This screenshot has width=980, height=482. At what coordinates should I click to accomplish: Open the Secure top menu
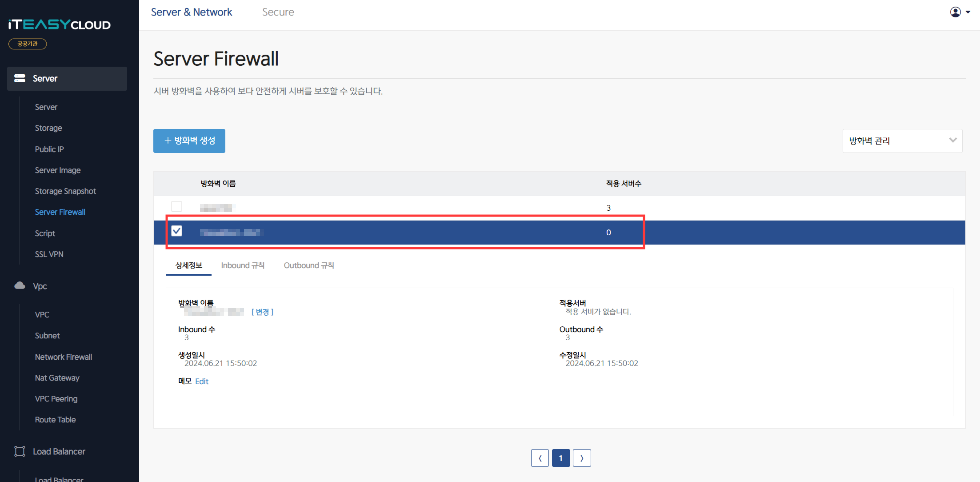pyautogui.click(x=278, y=12)
